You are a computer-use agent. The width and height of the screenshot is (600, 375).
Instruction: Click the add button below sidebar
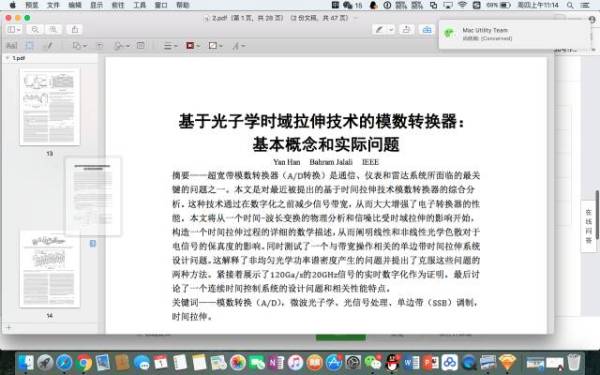coord(8,328)
